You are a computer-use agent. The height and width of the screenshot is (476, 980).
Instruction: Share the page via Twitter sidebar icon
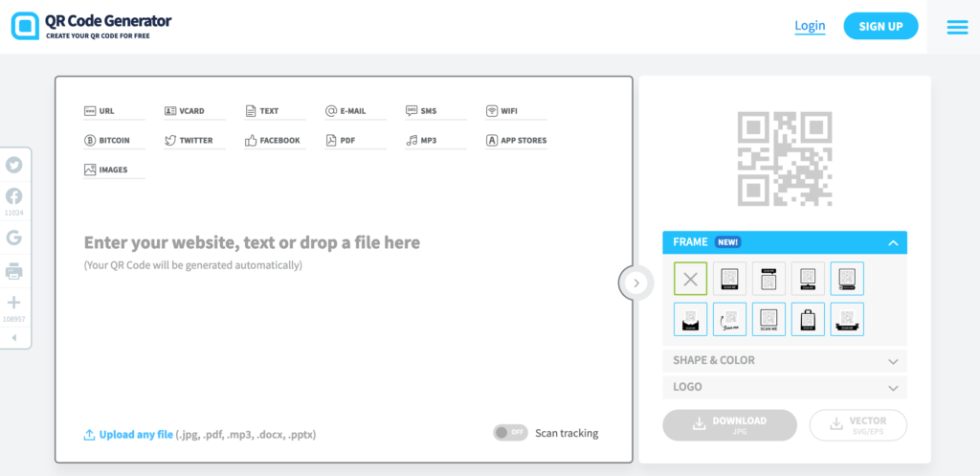pyautogui.click(x=13, y=165)
